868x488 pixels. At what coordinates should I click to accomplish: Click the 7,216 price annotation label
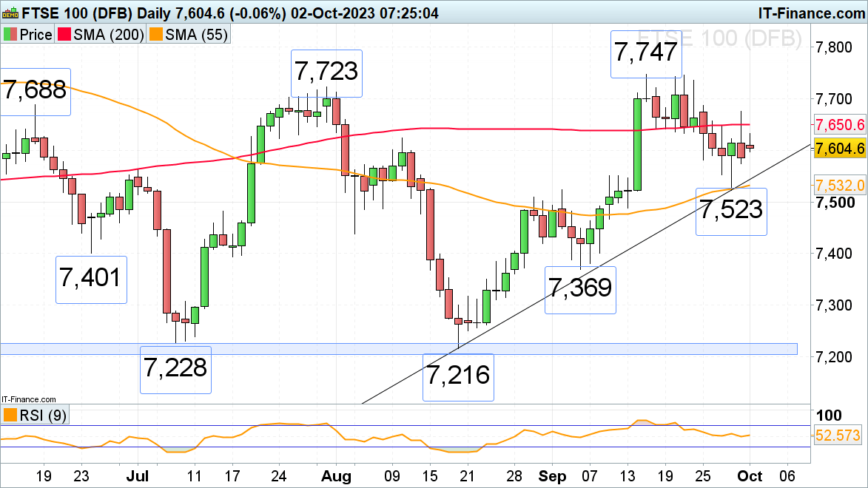[x=458, y=376]
